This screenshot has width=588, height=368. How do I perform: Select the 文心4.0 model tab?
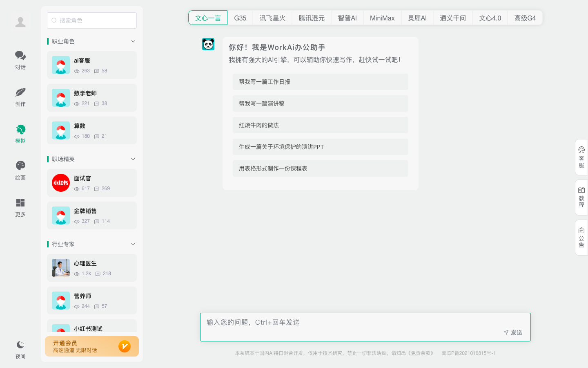(490, 18)
